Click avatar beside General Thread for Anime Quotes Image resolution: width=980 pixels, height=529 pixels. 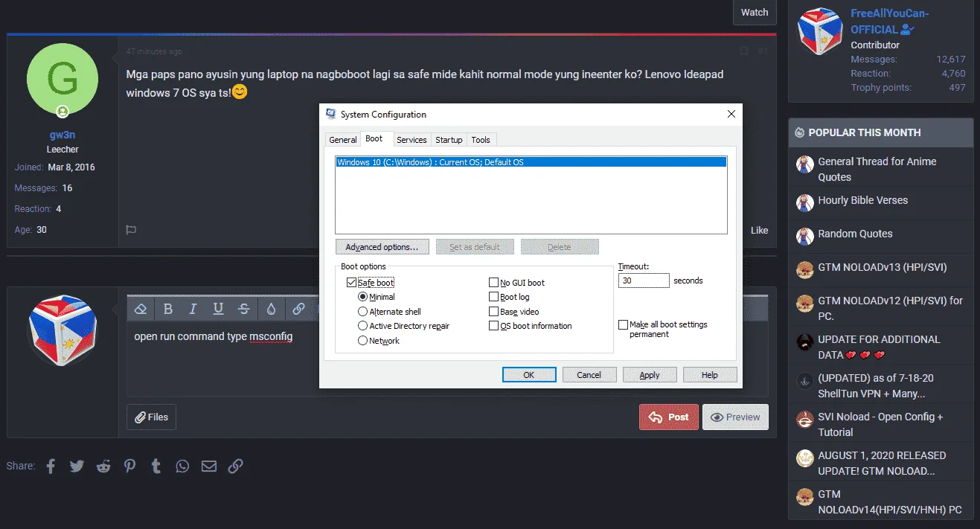point(804,164)
